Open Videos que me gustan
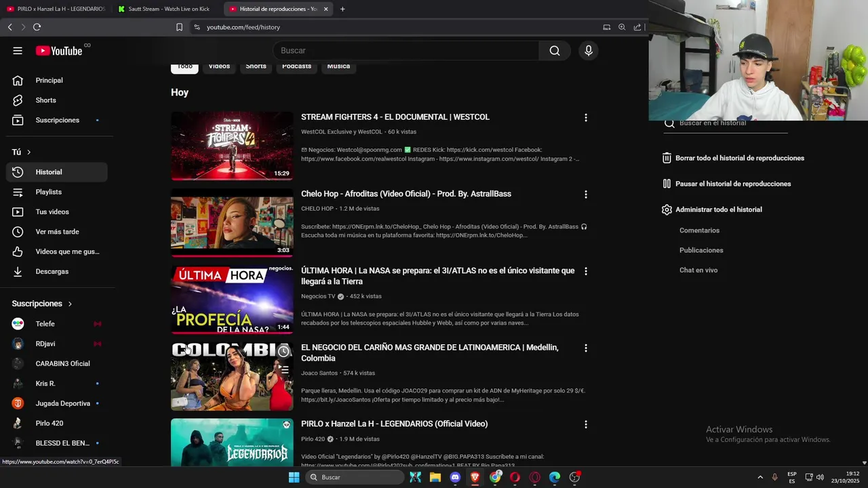 (x=57, y=251)
